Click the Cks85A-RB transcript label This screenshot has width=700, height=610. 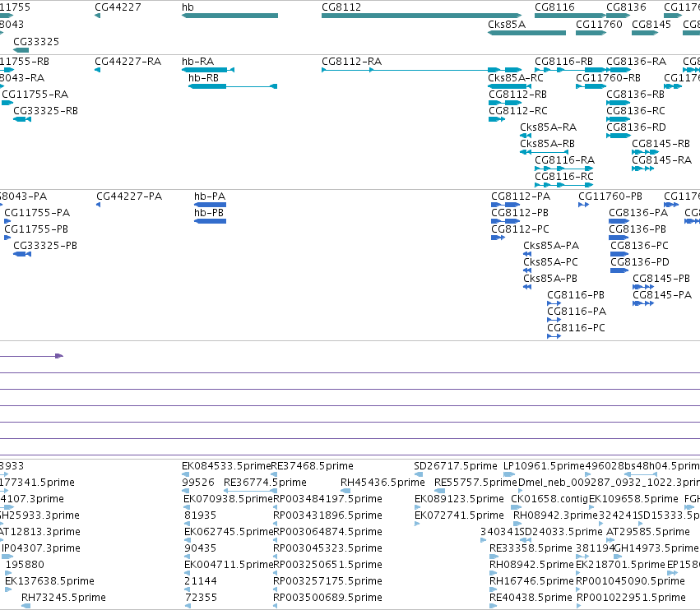547,144
